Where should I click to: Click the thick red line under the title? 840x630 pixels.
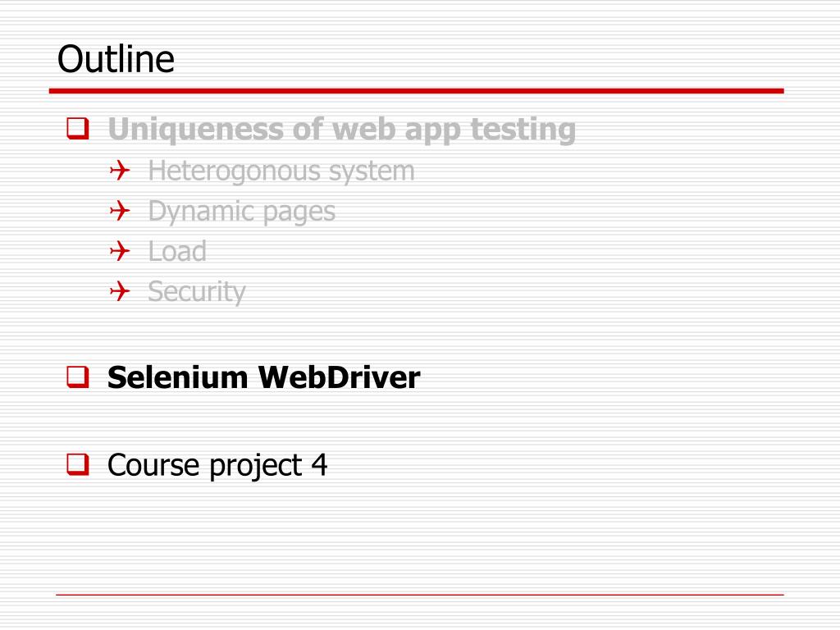(x=416, y=91)
